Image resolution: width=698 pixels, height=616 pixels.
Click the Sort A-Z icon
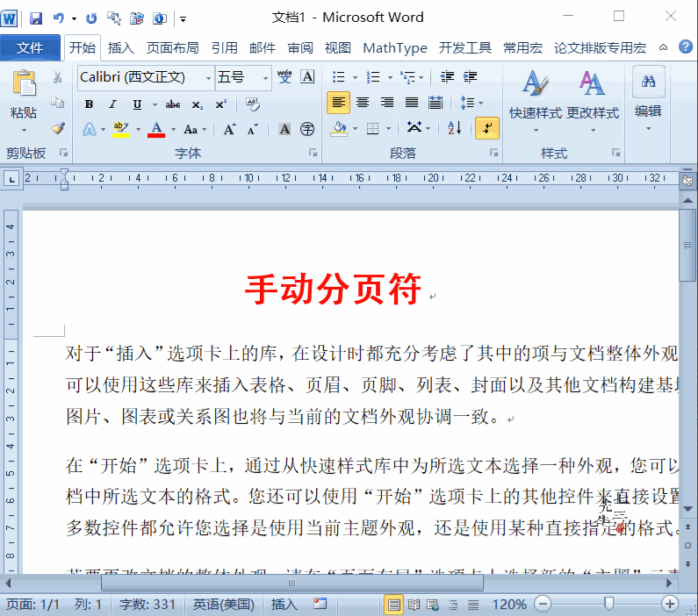point(455,128)
